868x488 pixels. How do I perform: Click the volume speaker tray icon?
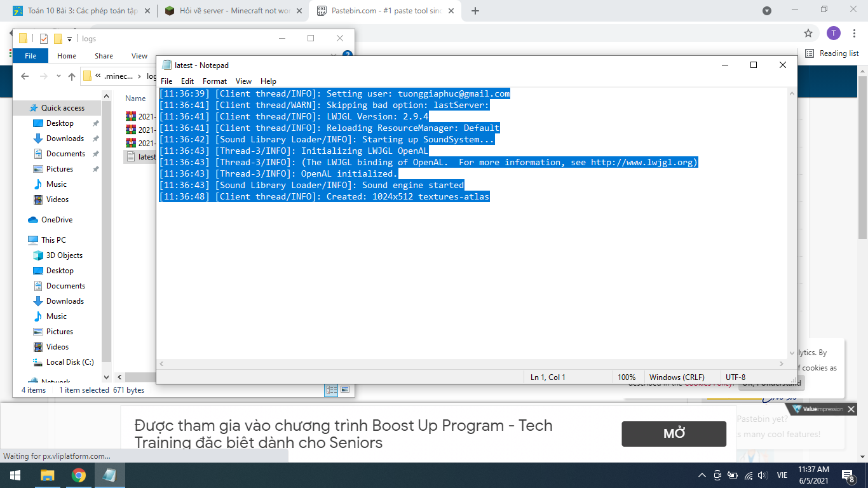click(763, 475)
